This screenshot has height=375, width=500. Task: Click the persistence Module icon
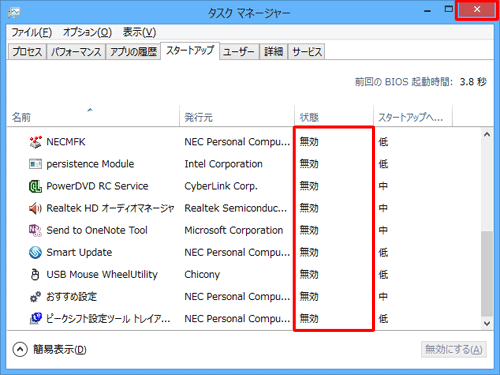coord(35,164)
